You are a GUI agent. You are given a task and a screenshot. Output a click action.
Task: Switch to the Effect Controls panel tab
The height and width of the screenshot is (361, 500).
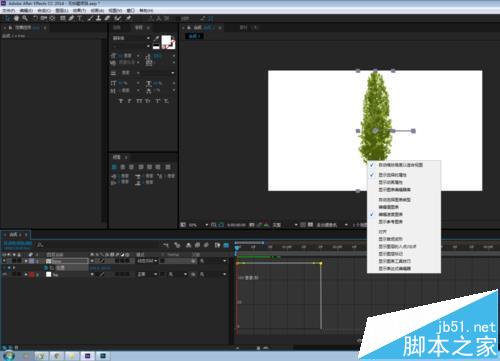point(25,28)
